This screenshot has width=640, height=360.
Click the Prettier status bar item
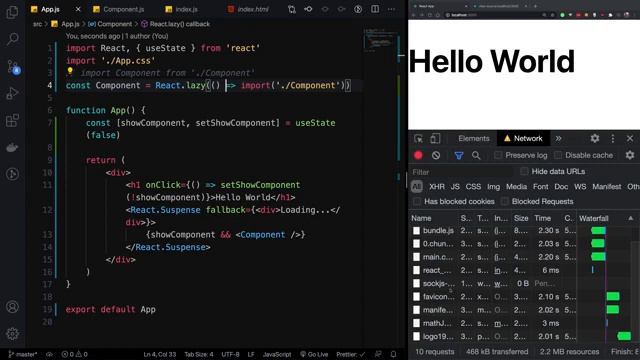click(351, 354)
